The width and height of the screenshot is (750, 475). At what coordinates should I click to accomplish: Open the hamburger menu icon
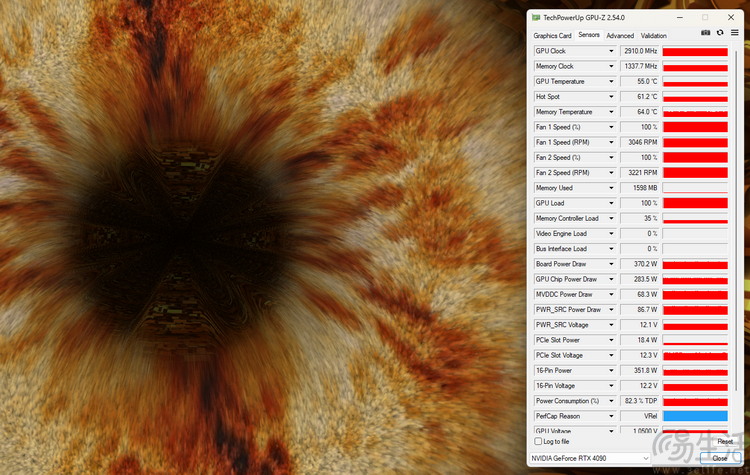pyautogui.click(x=734, y=33)
